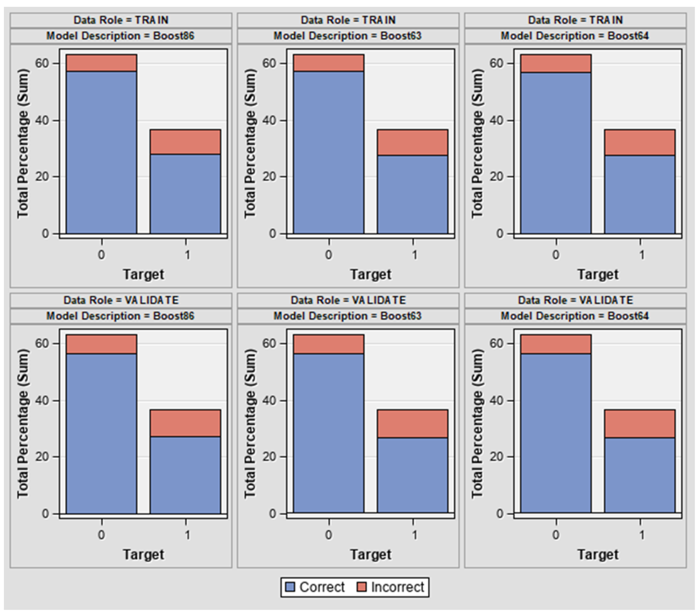Click the VALIDATE Boost64 data role header

pos(575,300)
